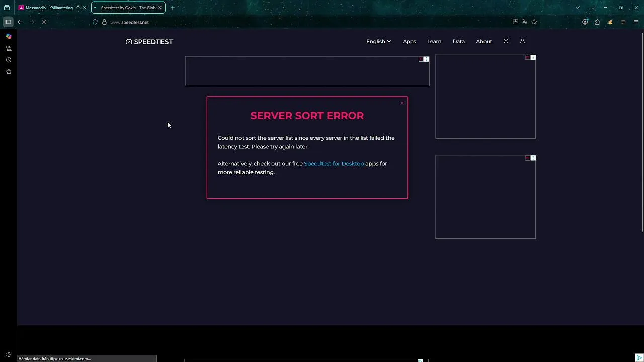
Task: Click the install/download page icon in address bar
Action: [515, 22]
